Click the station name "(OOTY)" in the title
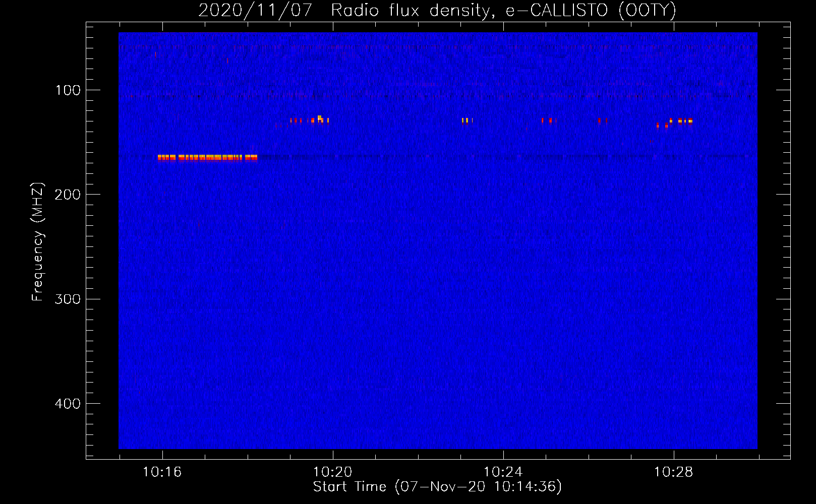The height and width of the screenshot is (504, 816). pos(648,10)
